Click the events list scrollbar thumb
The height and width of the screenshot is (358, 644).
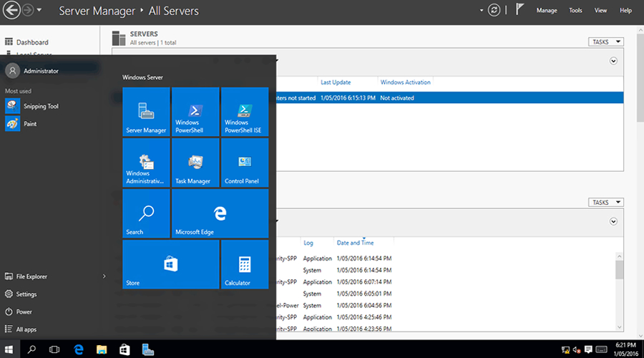pyautogui.click(x=620, y=270)
